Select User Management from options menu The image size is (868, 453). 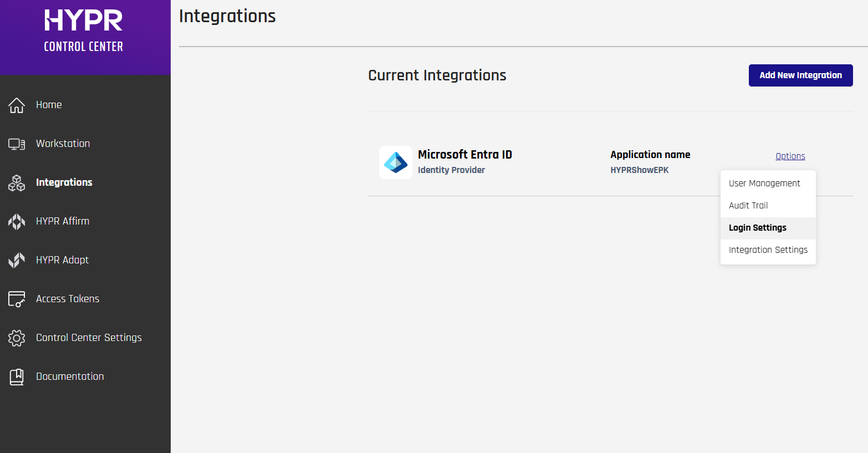click(x=764, y=184)
